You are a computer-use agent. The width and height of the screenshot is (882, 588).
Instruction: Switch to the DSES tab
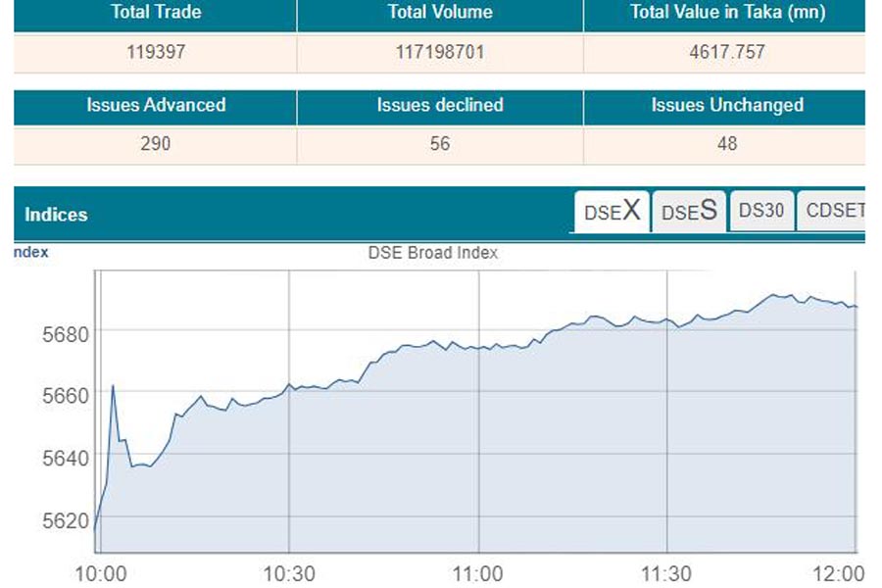(x=689, y=212)
